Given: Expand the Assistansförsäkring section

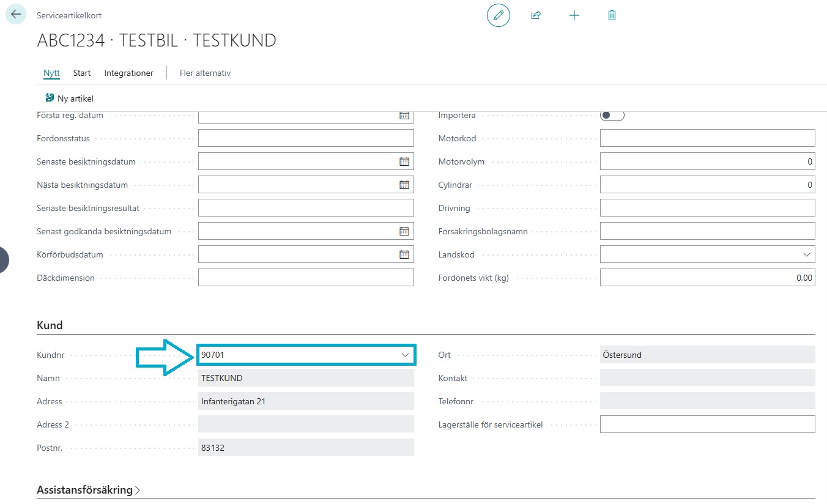Looking at the screenshot, I should point(89,490).
